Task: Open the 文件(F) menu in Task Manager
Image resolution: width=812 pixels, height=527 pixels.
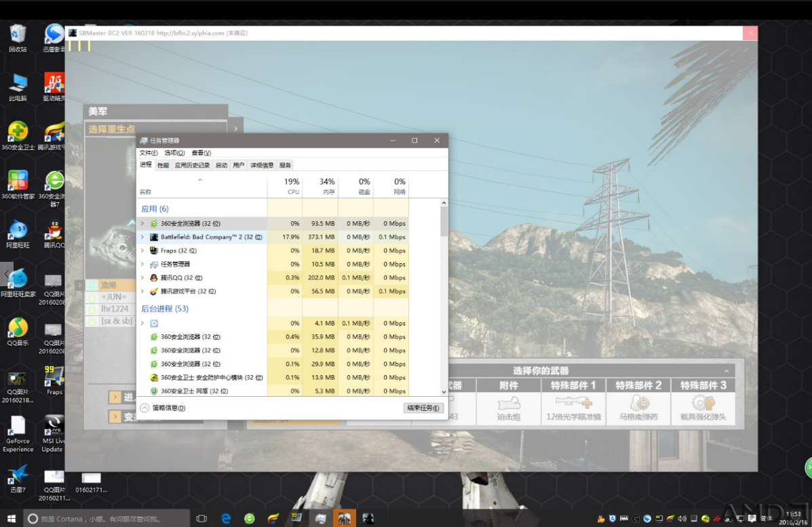Action: [x=148, y=153]
